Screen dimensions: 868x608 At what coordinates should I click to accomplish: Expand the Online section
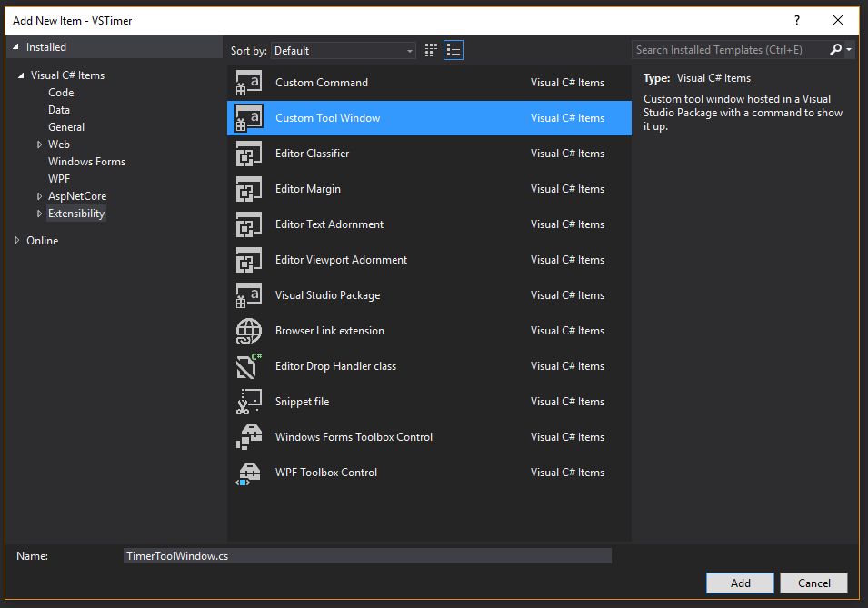click(x=16, y=240)
